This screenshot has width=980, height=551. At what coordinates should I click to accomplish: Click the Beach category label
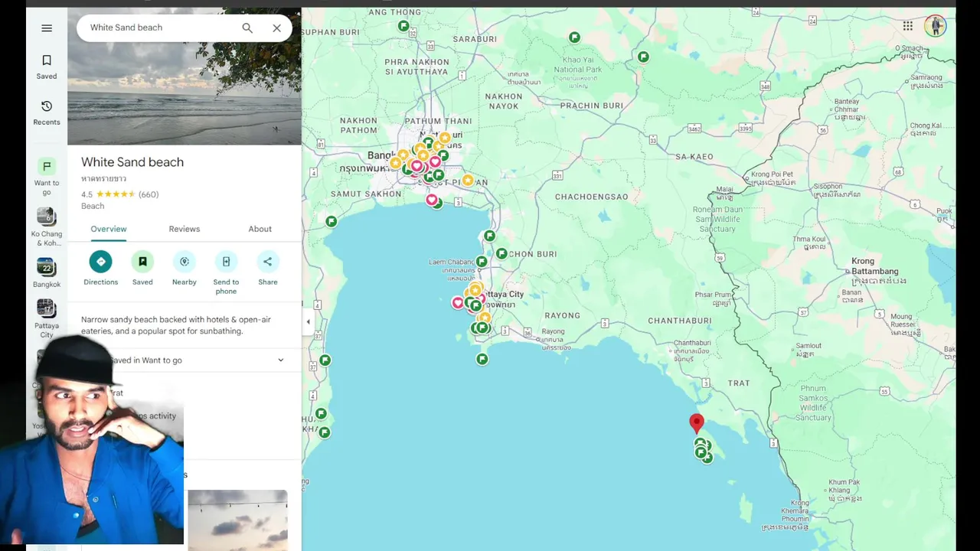pos(93,206)
